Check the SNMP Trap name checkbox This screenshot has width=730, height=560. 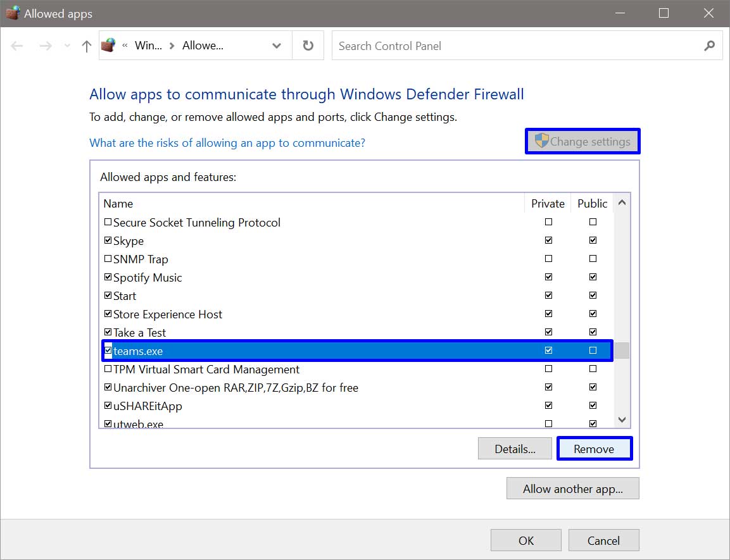click(x=108, y=259)
